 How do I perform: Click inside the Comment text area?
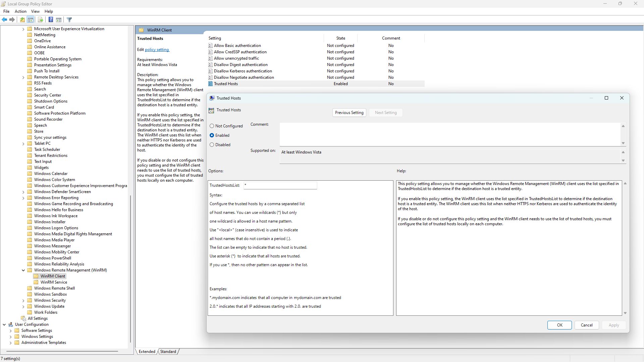(450, 134)
